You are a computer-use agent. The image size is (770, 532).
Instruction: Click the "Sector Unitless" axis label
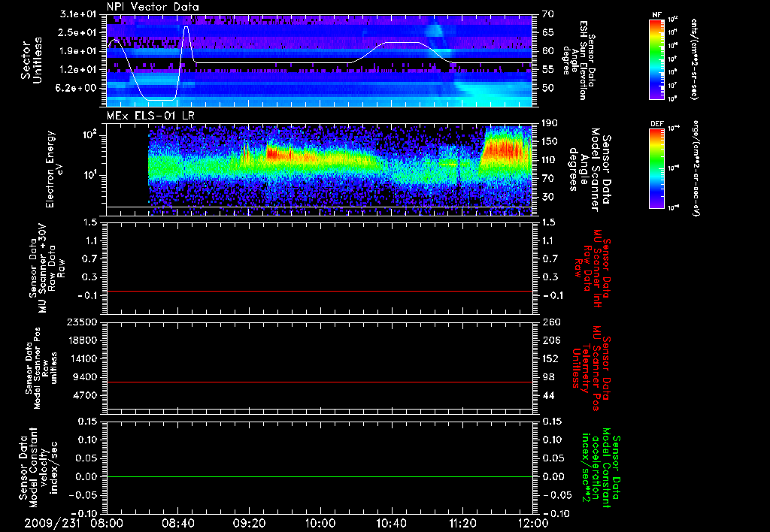(x=31, y=60)
